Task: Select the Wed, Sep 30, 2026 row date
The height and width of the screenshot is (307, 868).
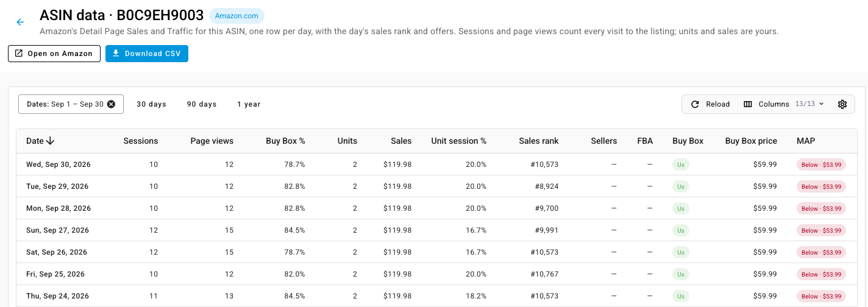Action: tap(59, 164)
